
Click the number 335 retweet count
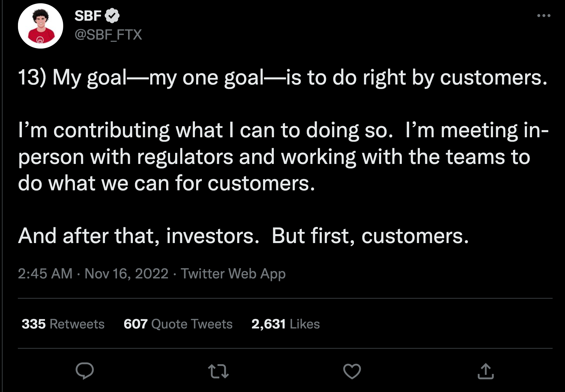34,324
